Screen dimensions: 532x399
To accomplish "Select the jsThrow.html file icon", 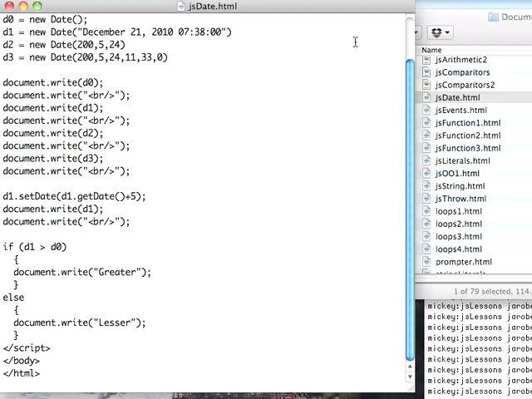I will pyautogui.click(x=426, y=199).
